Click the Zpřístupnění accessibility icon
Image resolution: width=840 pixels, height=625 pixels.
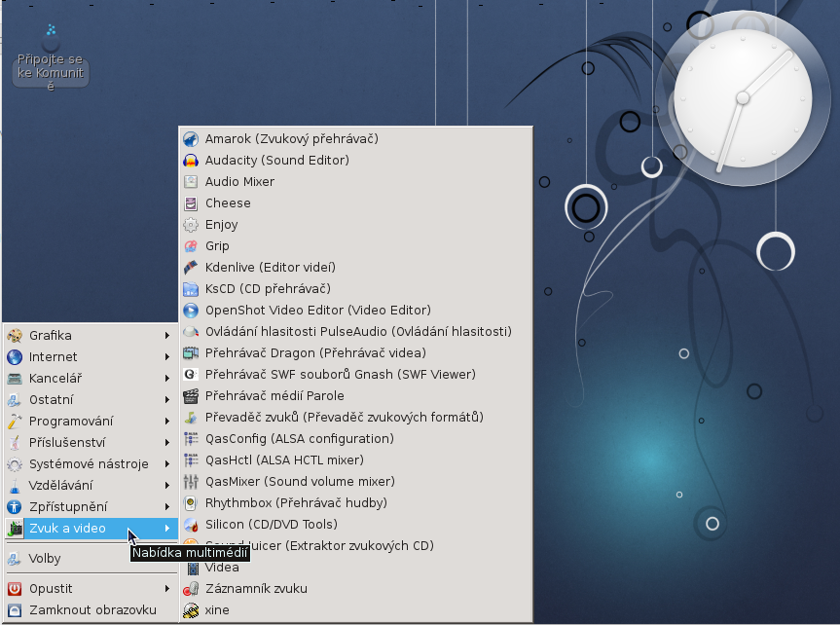click(15, 507)
